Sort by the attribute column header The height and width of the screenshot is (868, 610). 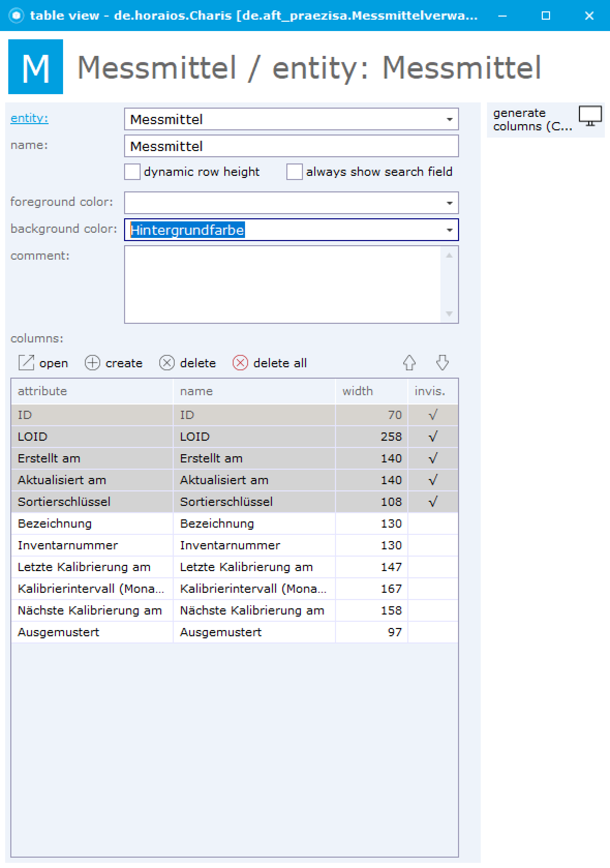(92, 391)
